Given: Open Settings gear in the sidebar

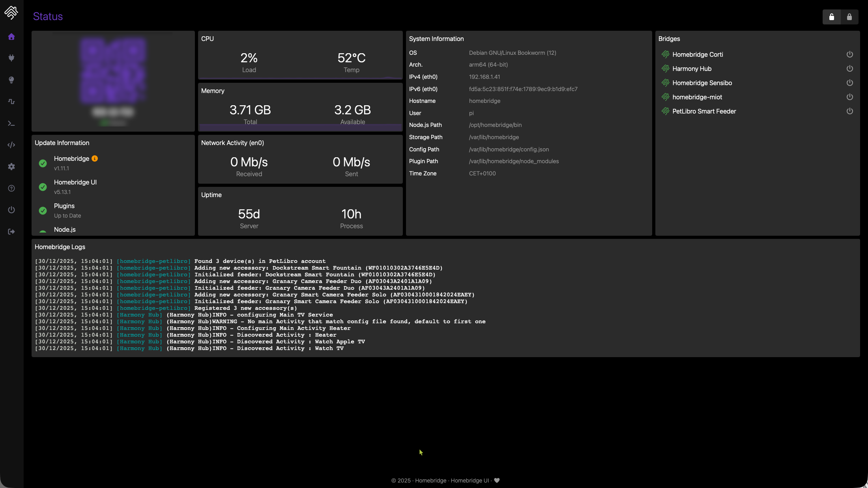Looking at the screenshot, I should 11,167.
